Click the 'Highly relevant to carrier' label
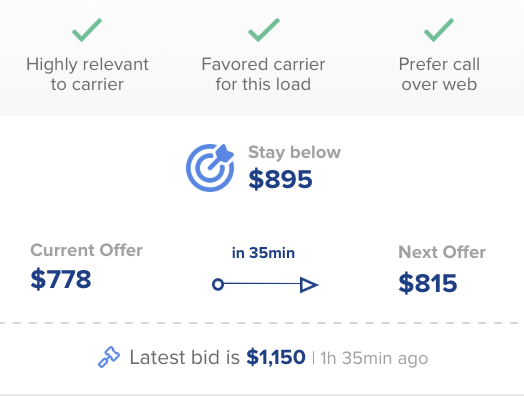The width and height of the screenshot is (524, 396). [87, 74]
